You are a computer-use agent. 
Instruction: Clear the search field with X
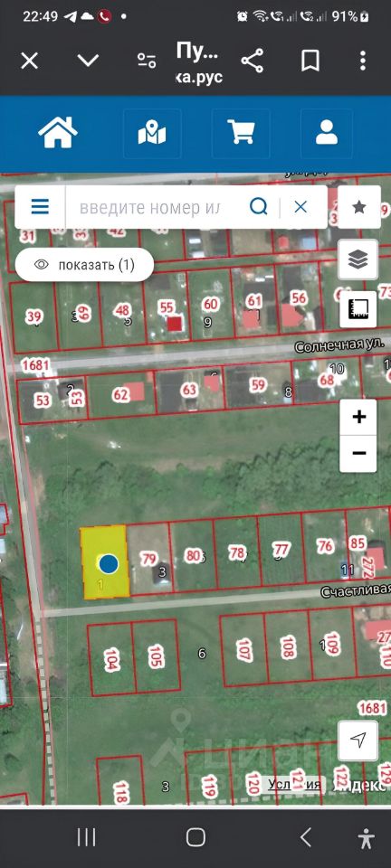point(300,207)
